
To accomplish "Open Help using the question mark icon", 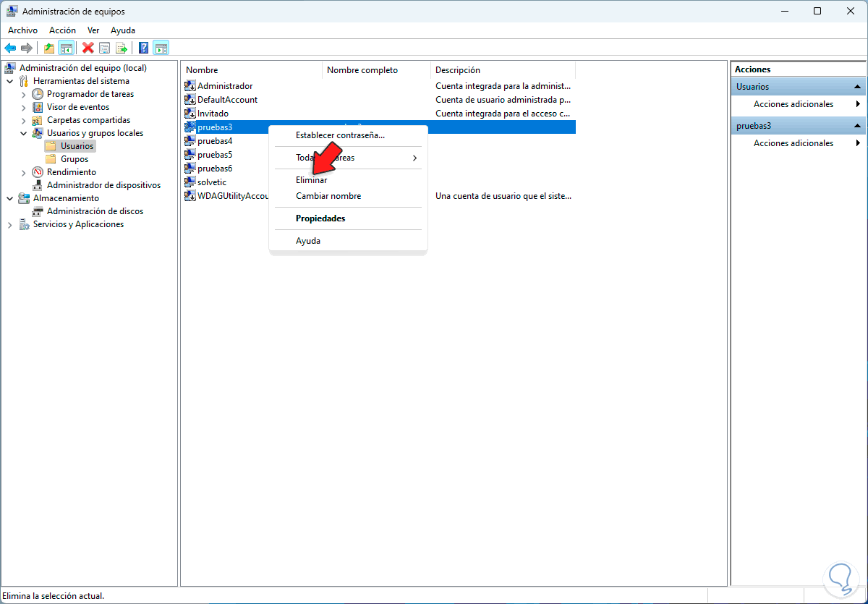I will coord(142,48).
